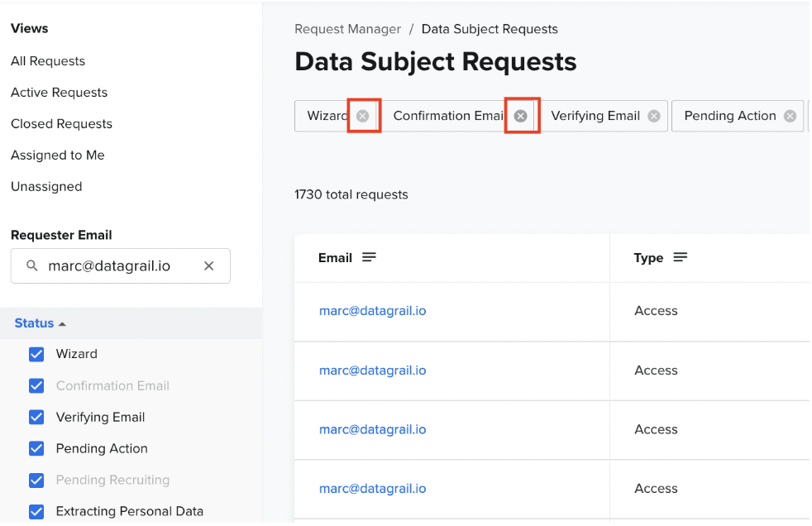Remove the Verifying Email filter chip

[x=654, y=116]
